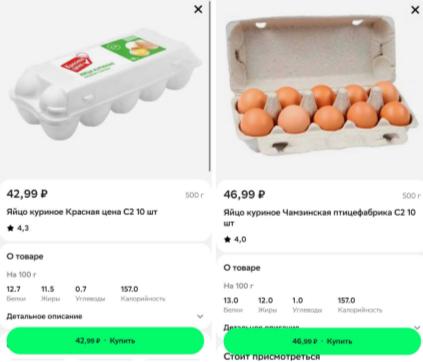Image resolution: width=423 pixels, height=362 pixels.
Task: Tap the 46,99 ₽ price label
Action: tap(244, 194)
